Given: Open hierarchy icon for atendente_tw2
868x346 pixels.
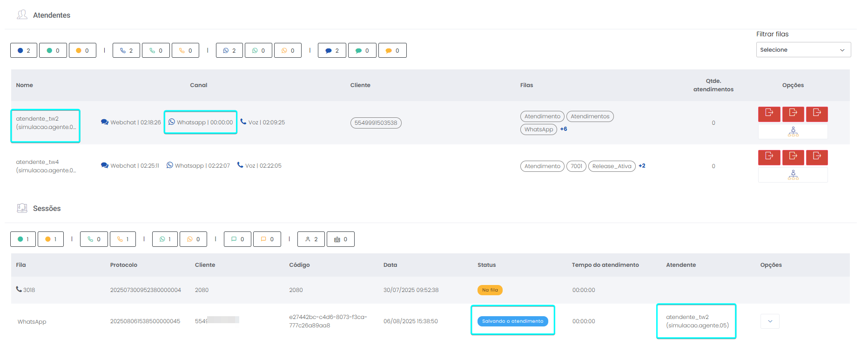Looking at the screenshot, I should pyautogui.click(x=793, y=132).
